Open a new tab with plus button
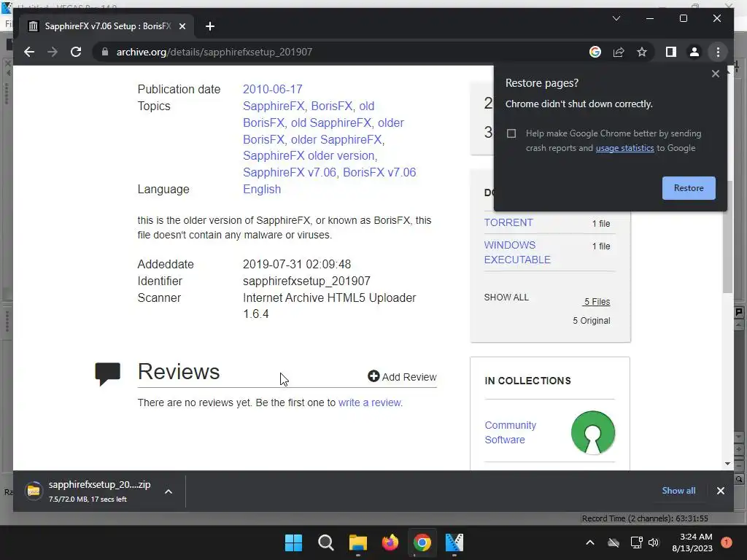747x560 pixels. click(x=209, y=26)
